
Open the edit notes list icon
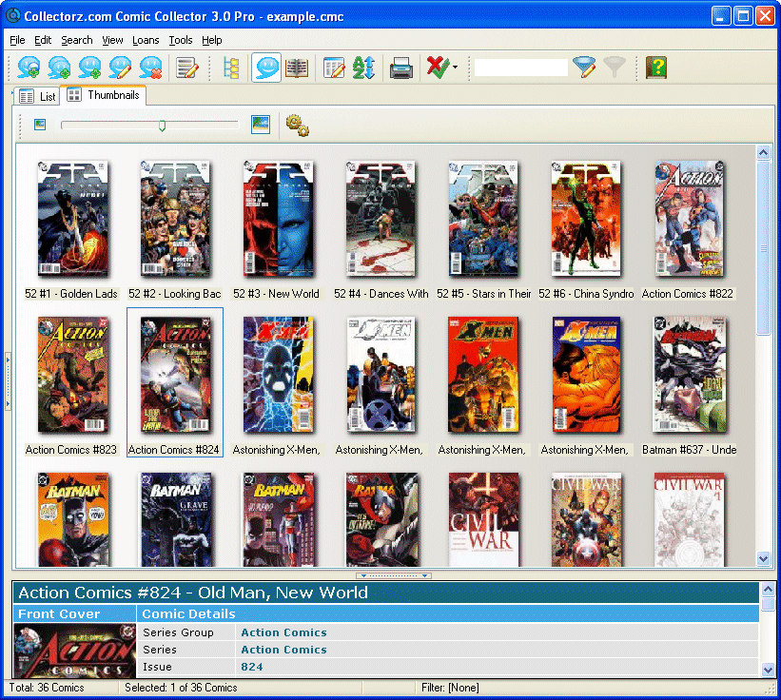pyautogui.click(x=187, y=68)
